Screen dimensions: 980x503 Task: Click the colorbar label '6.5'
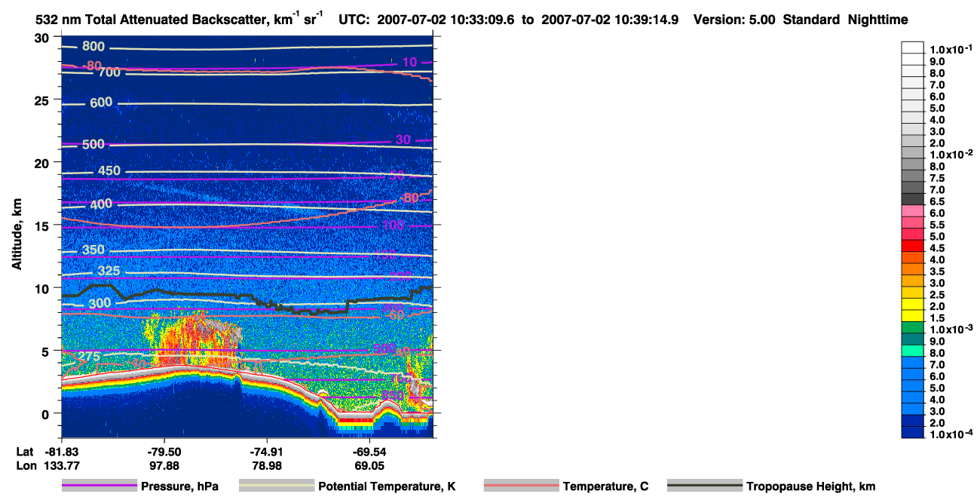pos(939,201)
